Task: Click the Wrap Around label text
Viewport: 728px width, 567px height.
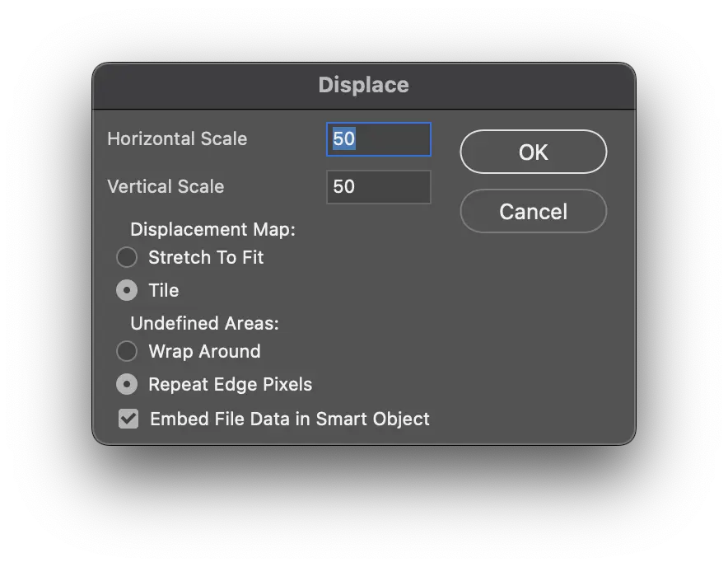Action: [204, 351]
